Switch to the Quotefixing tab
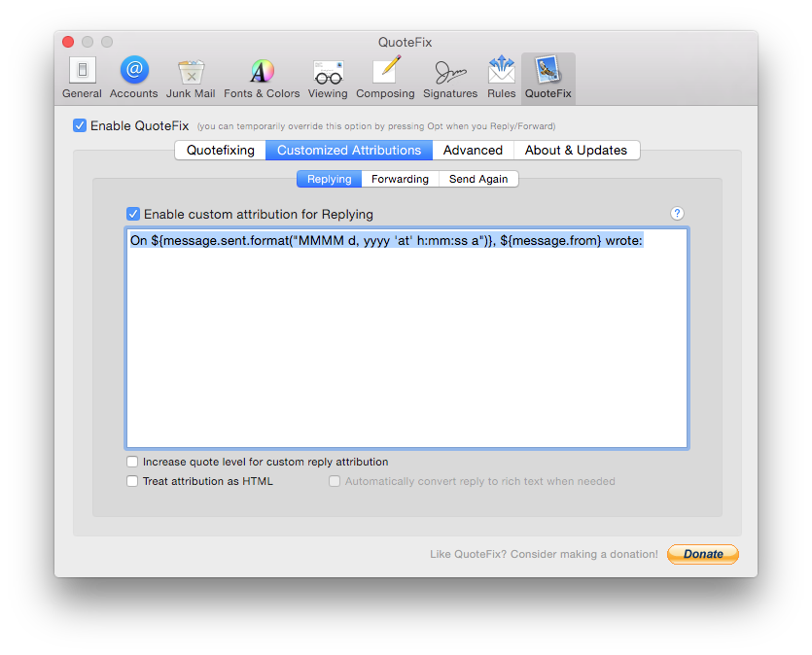Screen dimensions: 812x655 click(x=221, y=150)
